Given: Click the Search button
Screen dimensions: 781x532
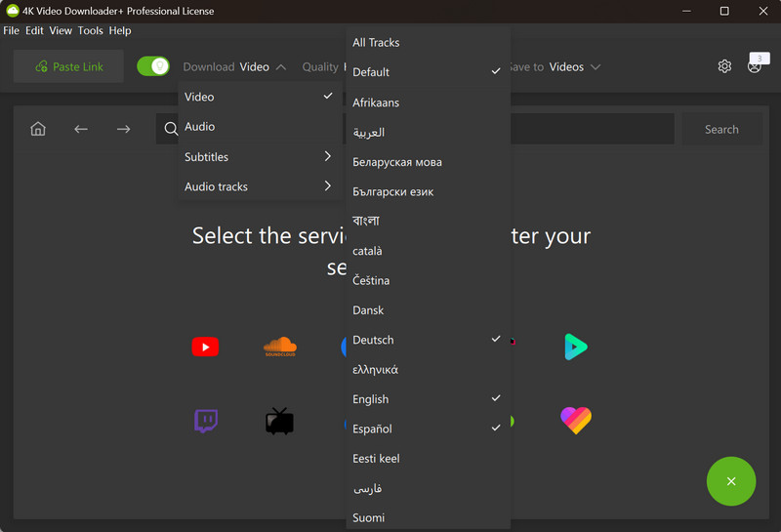Looking at the screenshot, I should 721,130.
